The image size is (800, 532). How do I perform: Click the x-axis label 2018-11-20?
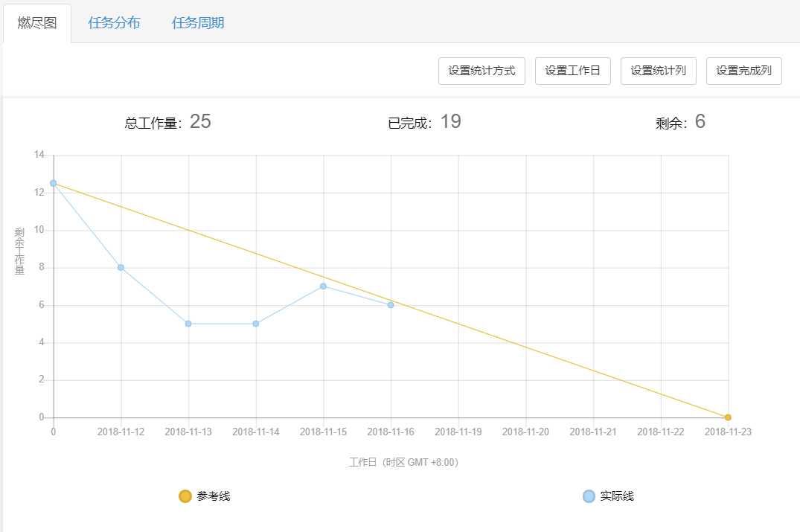click(x=525, y=432)
